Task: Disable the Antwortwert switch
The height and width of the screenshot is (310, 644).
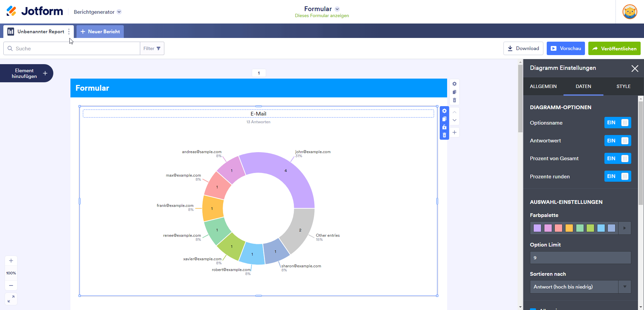Action: [x=618, y=141]
